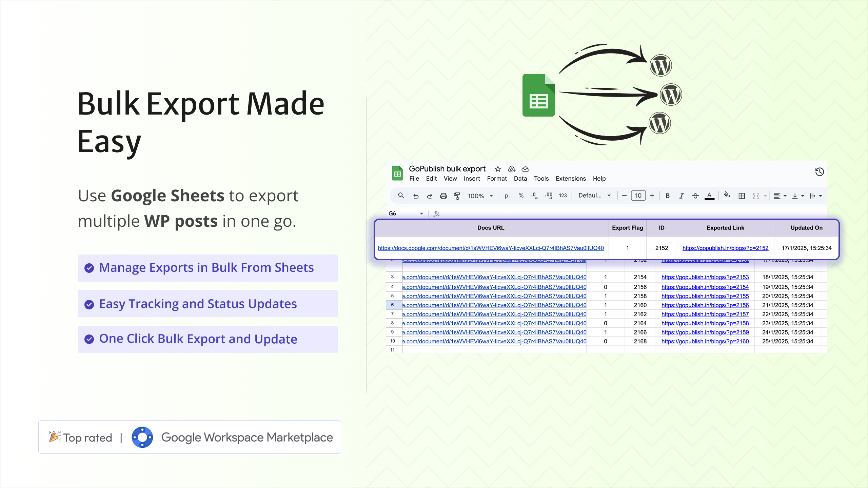Increase decimal places toggle icon

coord(549,196)
